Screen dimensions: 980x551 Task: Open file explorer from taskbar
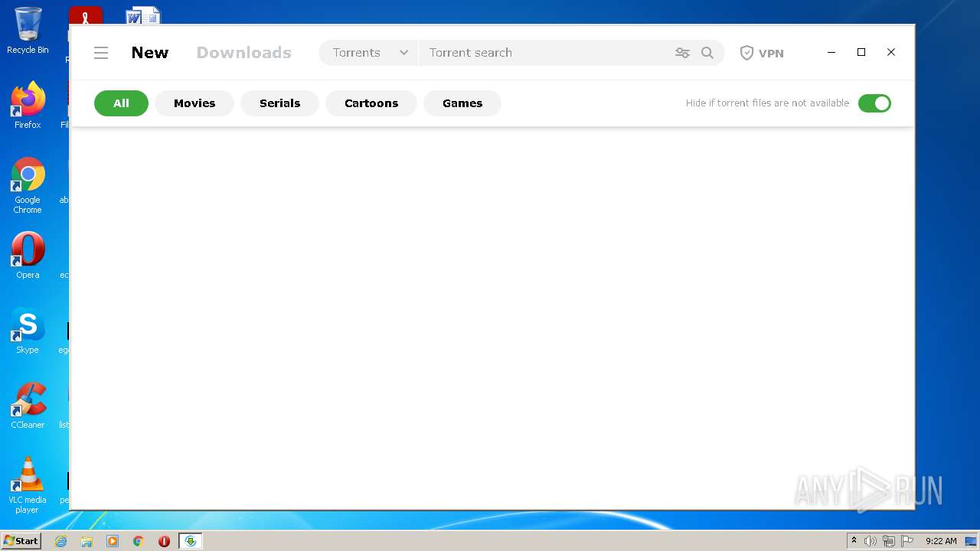tap(87, 541)
